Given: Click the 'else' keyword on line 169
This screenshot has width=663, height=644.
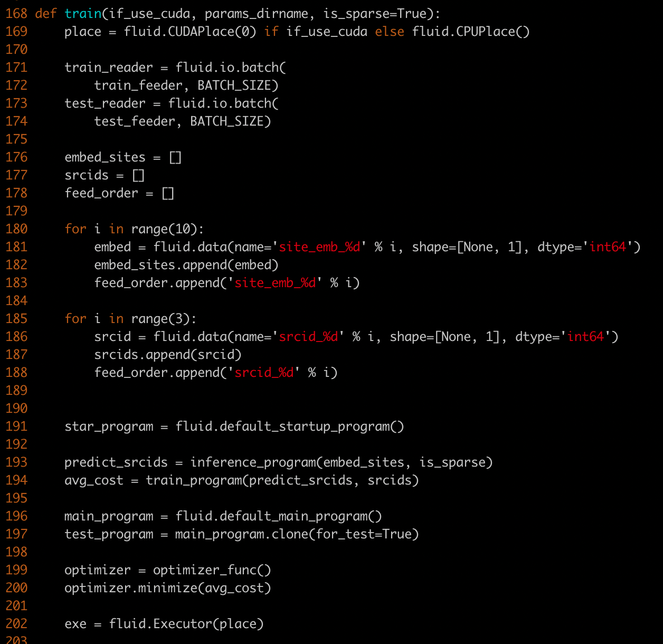Looking at the screenshot, I should [390, 31].
